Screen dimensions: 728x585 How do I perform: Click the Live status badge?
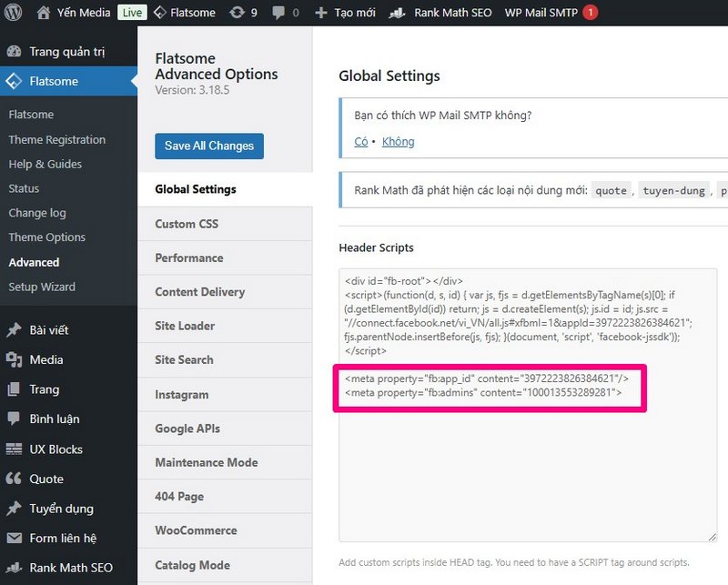132,13
